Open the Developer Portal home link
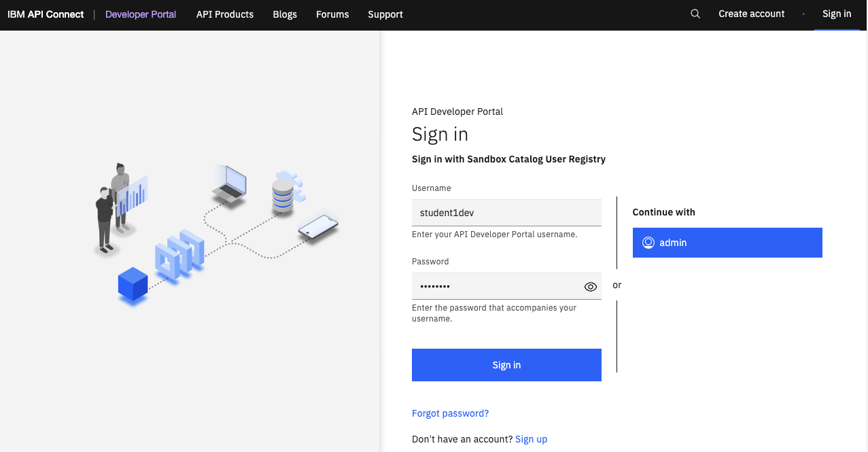868x452 pixels. point(141,14)
